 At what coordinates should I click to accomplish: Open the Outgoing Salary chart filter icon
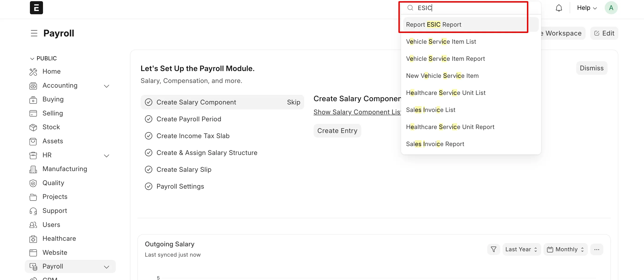pyautogui.click(x=494, y=249)
